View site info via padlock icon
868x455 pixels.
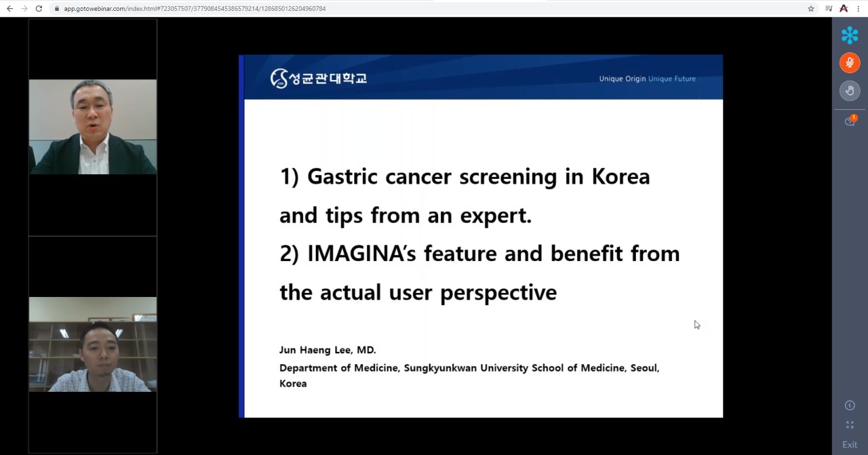[x=57, y=9]
